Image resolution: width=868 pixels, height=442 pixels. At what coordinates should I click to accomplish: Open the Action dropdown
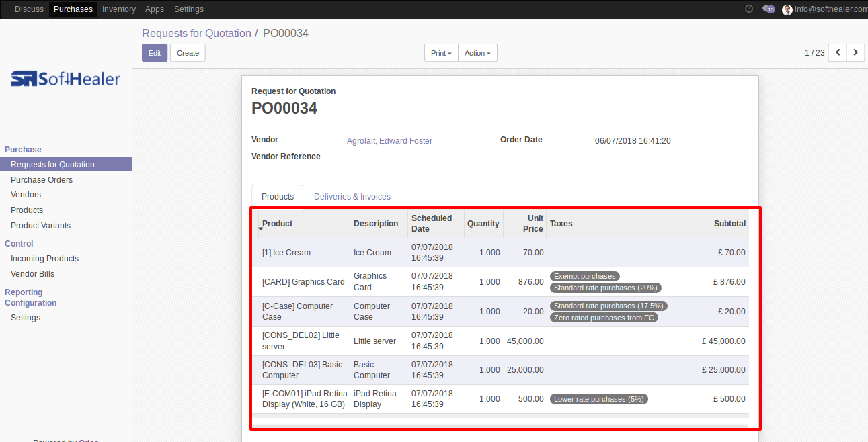pyautogui.click(x=477, y=53)
